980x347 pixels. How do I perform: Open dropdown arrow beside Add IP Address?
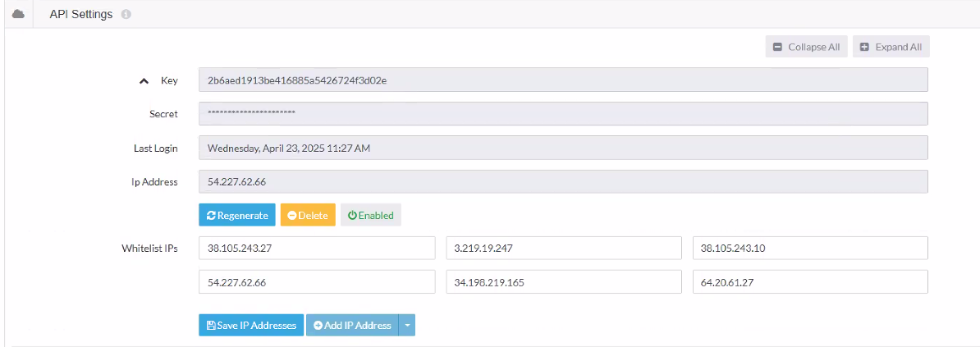point(407,325)
